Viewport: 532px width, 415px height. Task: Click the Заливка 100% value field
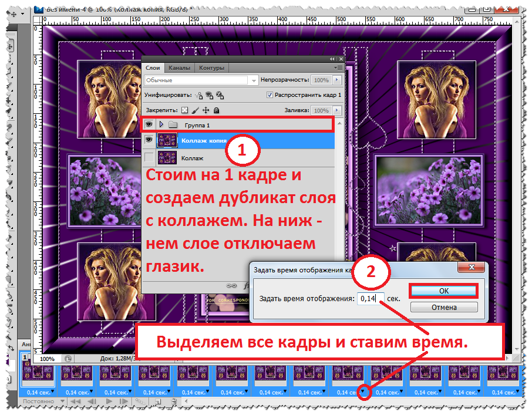pos(321,110)
